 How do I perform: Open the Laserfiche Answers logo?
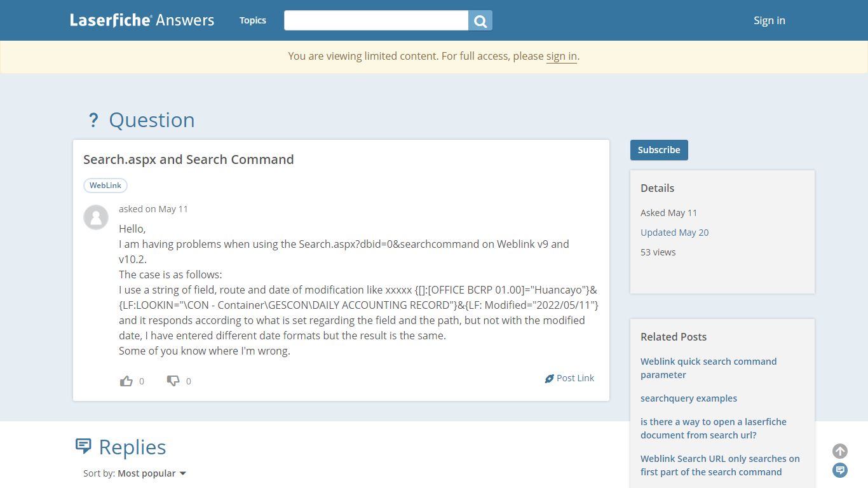click(142, 20)
